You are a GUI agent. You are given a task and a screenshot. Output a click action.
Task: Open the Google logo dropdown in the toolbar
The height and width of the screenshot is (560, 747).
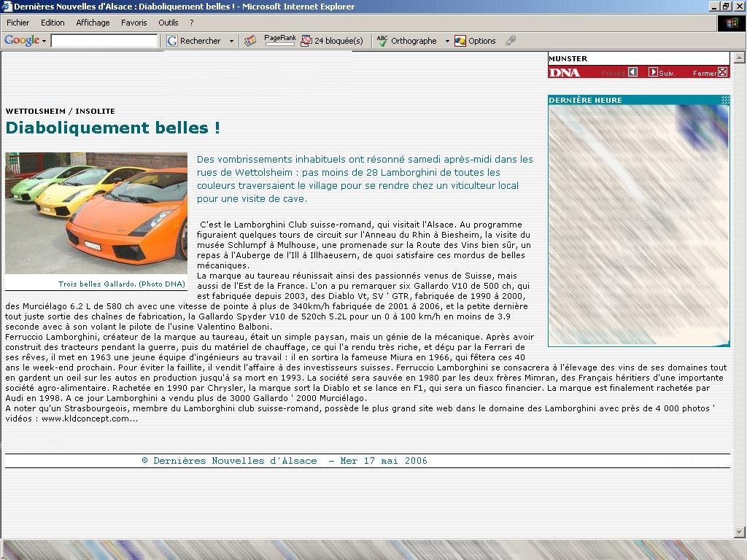click(x=26, y=41)
